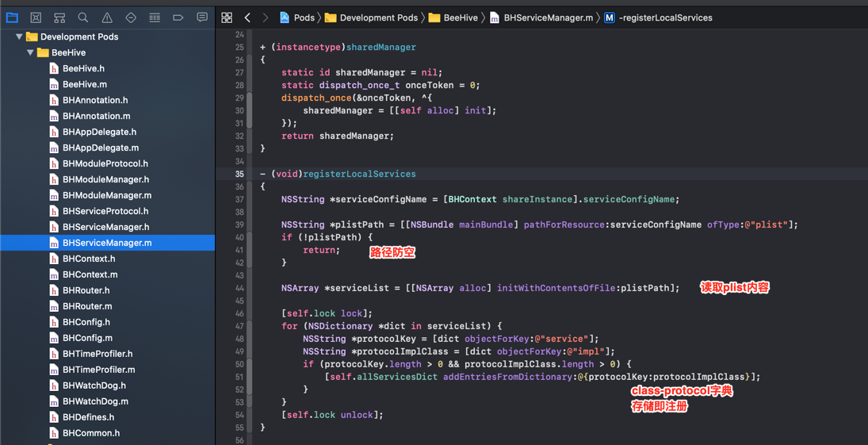
Task: Click sharedManager method declaration on line 25
Action: click(x=380, y=47)
